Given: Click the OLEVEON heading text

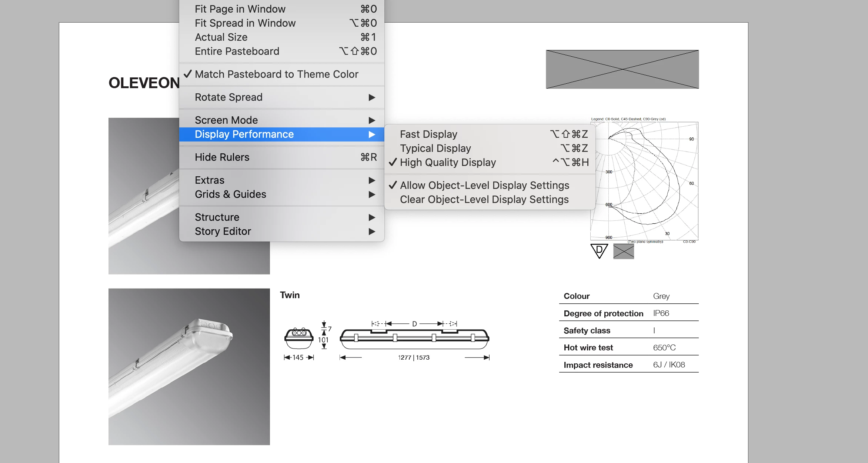Looking at the screenshot, I should (144, 83).
